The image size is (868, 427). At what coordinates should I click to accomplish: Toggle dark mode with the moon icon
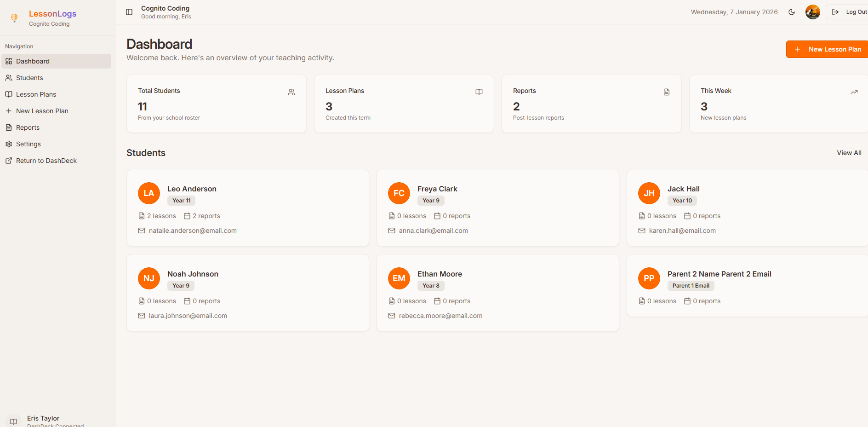pyautogui.click(x=792, y=12)
